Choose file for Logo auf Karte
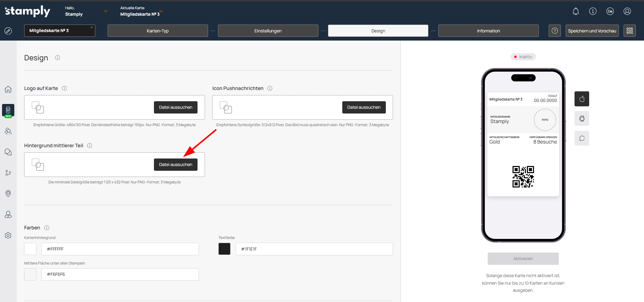The image size is (644, 302). [175, 107]
